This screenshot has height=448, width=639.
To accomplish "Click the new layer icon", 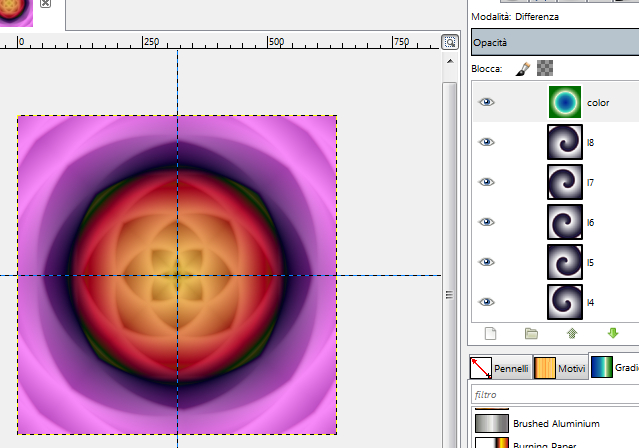I will (x=490, y=333).
